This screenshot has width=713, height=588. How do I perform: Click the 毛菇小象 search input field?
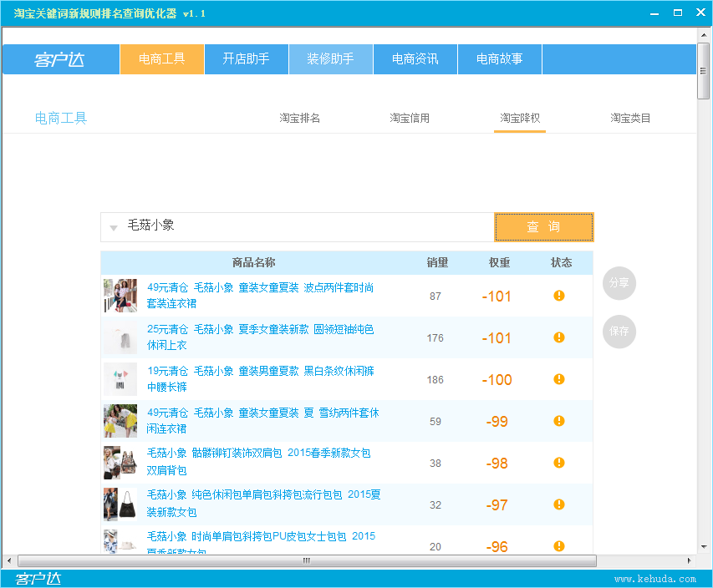(x=298, y=227)
